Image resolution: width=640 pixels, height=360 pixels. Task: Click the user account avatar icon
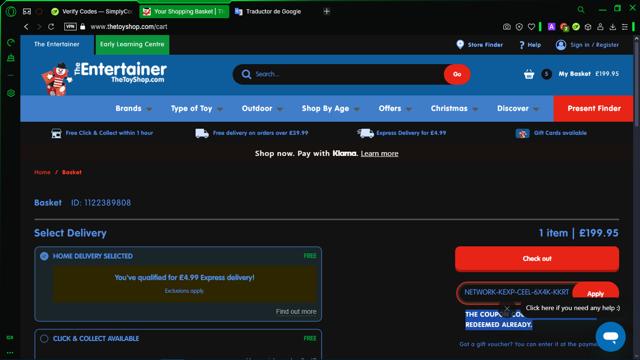click(561, 44)
